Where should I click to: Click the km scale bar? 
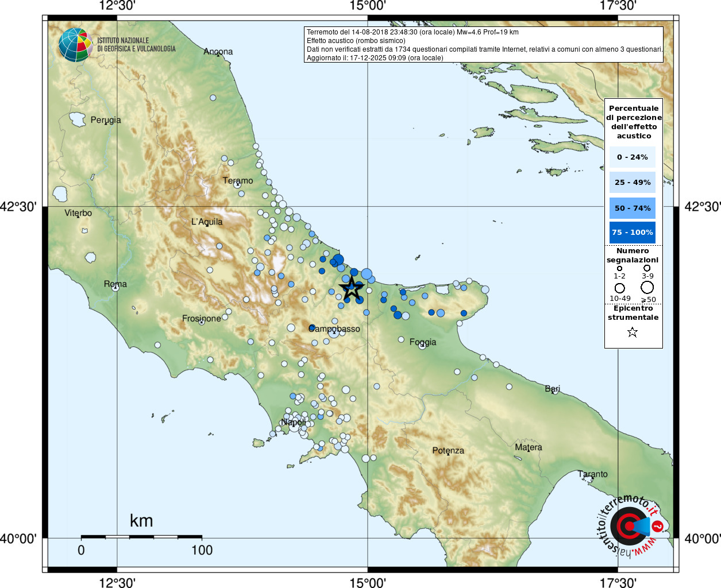coord(141,537)
